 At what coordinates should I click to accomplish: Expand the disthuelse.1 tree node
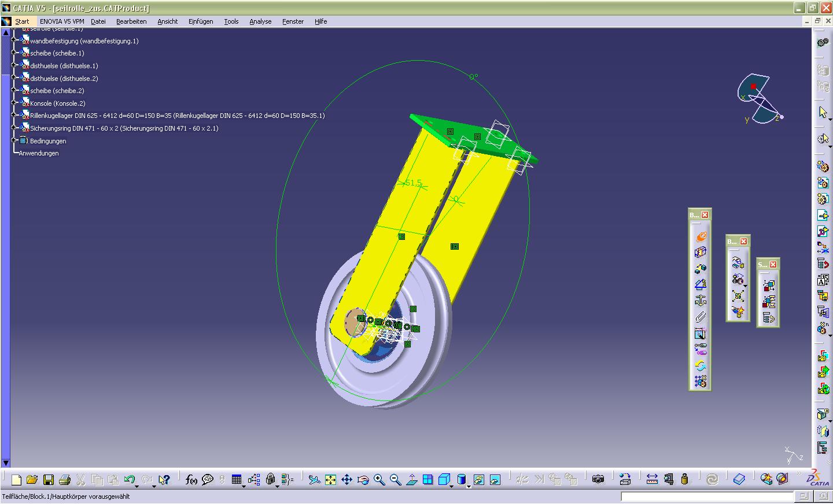(x=14, y=65)
